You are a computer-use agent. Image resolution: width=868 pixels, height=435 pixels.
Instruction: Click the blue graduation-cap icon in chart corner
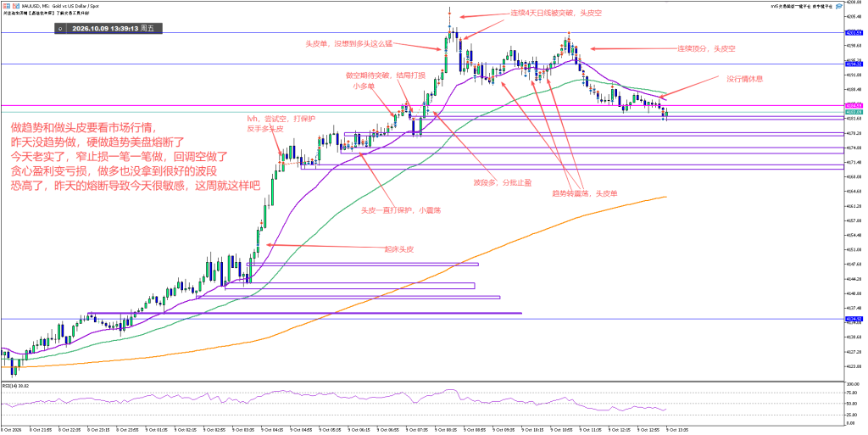point(838,6)
